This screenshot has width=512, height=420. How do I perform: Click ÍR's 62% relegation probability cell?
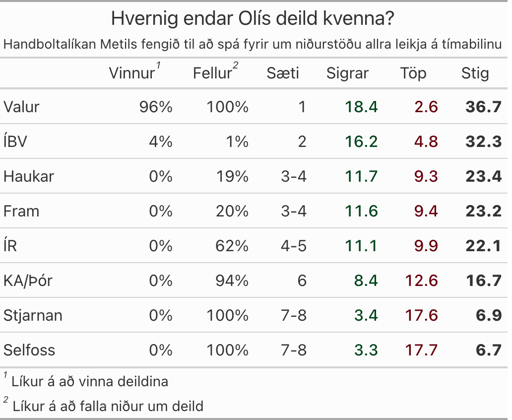232,246
